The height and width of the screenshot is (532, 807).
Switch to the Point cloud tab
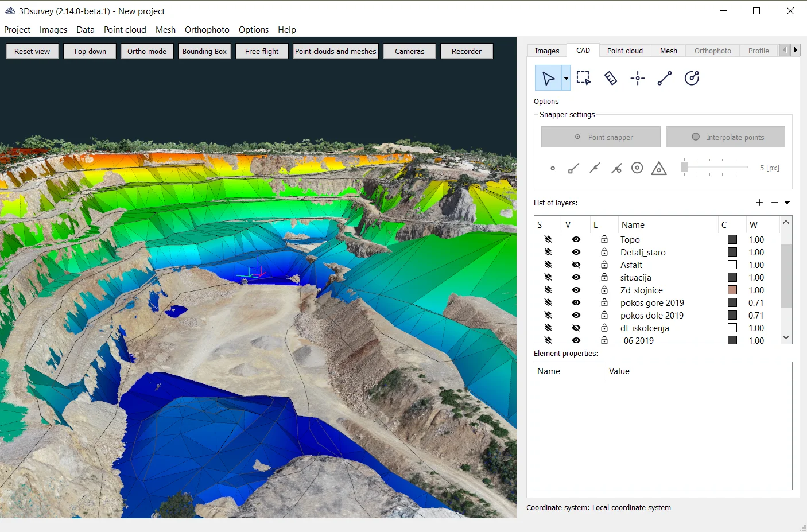[625, 51]
